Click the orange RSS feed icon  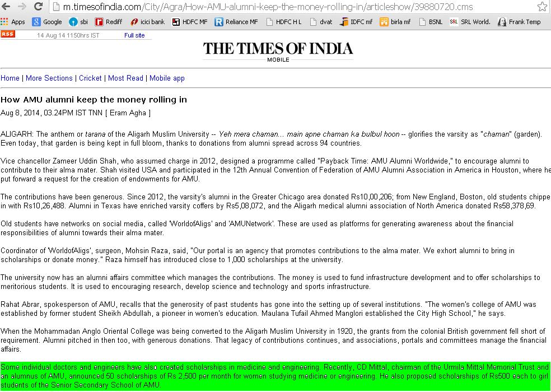(8, 34)
